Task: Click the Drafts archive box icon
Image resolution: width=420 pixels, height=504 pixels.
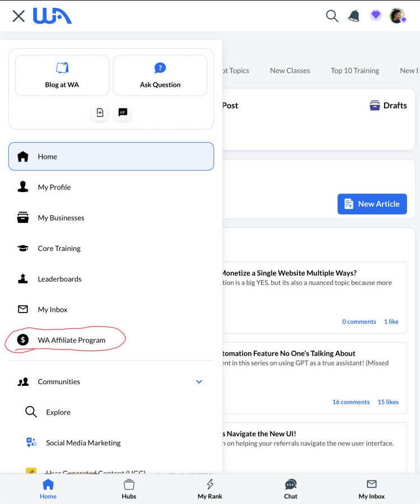Action: [375, 105]
